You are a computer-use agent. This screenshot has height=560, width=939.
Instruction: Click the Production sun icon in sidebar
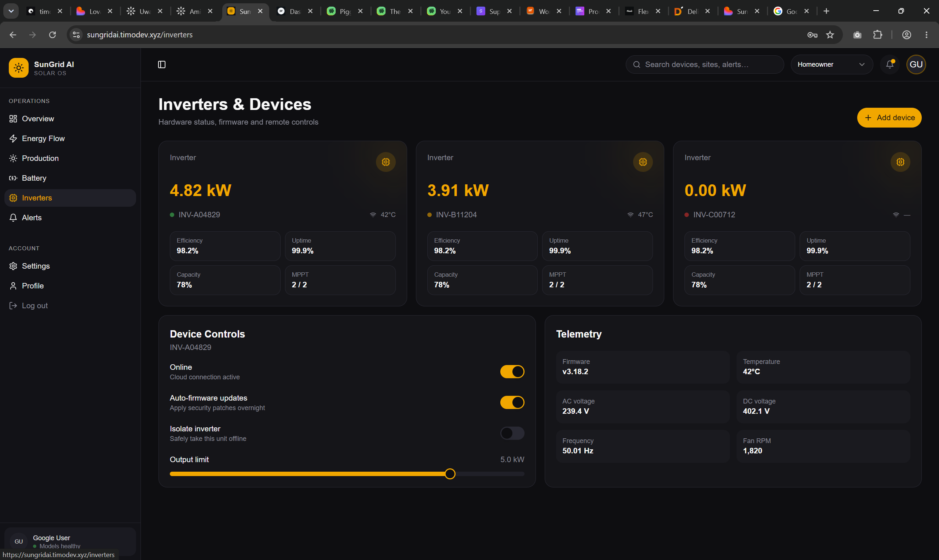point(13,158)
